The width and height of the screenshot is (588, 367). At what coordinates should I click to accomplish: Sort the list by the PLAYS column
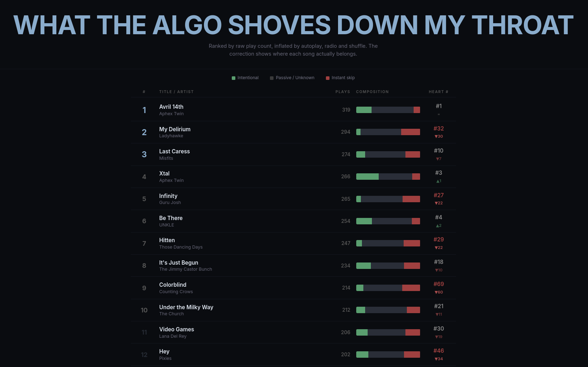pos(343,92)
